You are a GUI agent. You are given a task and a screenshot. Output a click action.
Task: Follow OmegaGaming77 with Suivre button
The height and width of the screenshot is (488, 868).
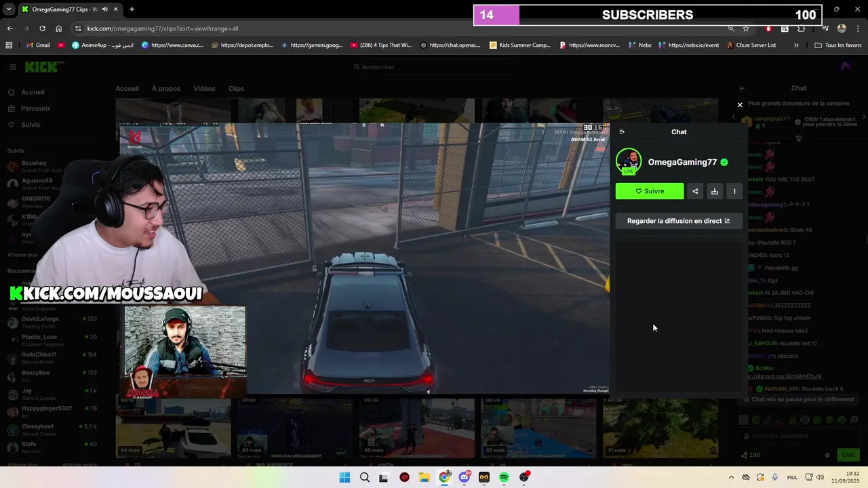point(650,191)
